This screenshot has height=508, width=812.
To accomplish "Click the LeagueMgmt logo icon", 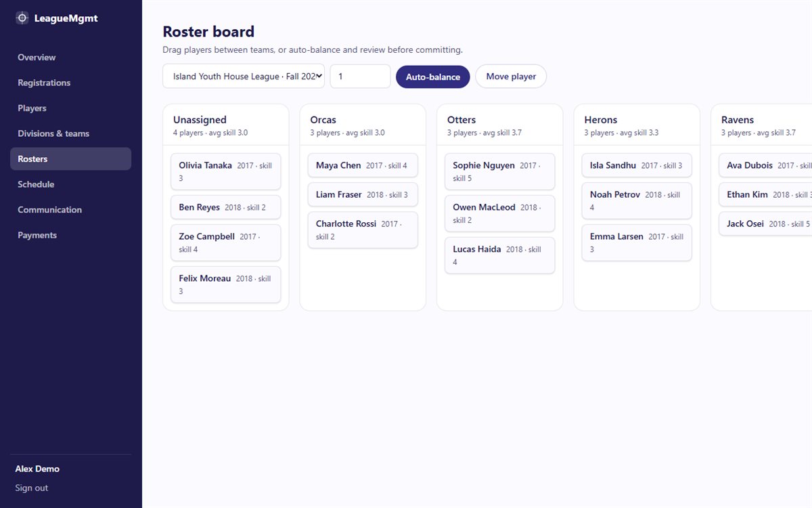I will click(x=22, y=18).
